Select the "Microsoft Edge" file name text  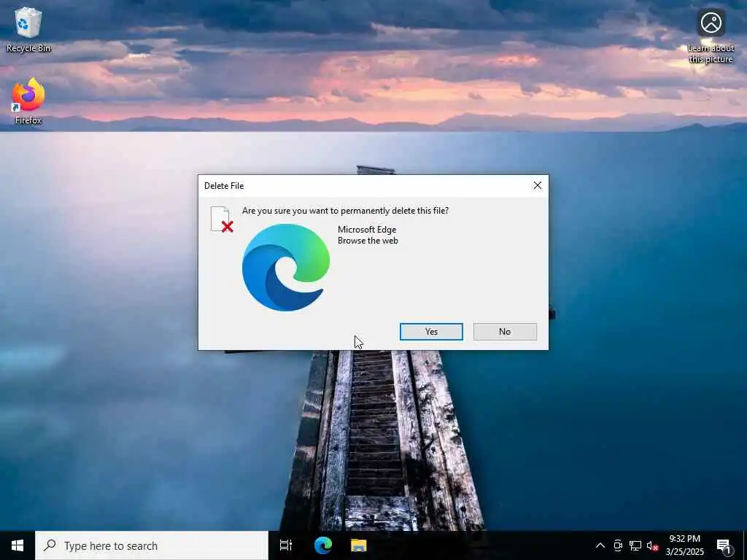[x=367, y=230]
